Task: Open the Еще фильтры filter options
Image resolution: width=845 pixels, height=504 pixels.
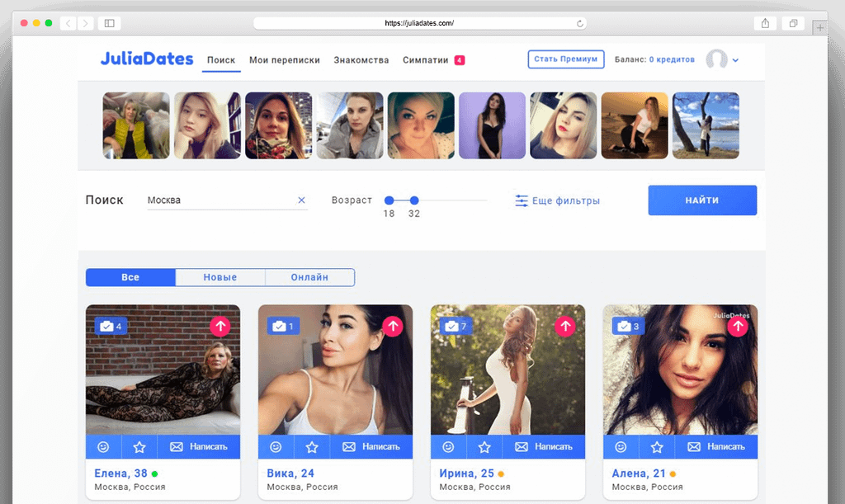Action: 557,200
